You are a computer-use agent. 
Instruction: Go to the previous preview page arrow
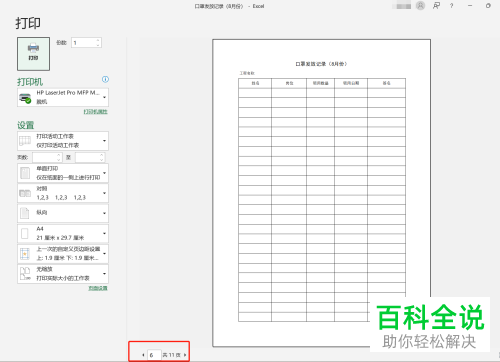pos(143,355)
